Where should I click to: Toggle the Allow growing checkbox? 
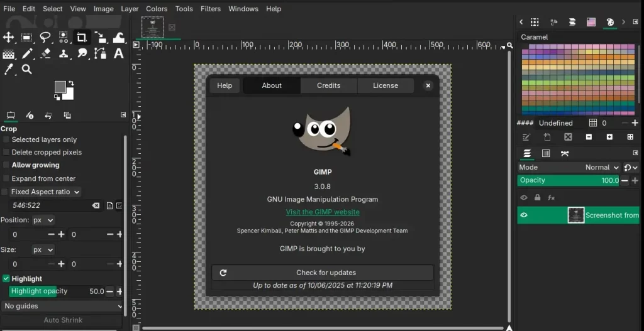pyautogui.click(x=6, y=165)
